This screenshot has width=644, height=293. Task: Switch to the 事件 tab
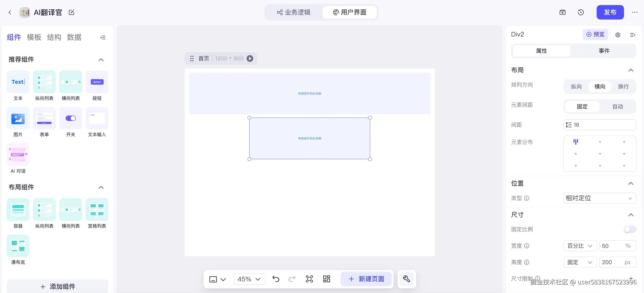coord(604,51)
